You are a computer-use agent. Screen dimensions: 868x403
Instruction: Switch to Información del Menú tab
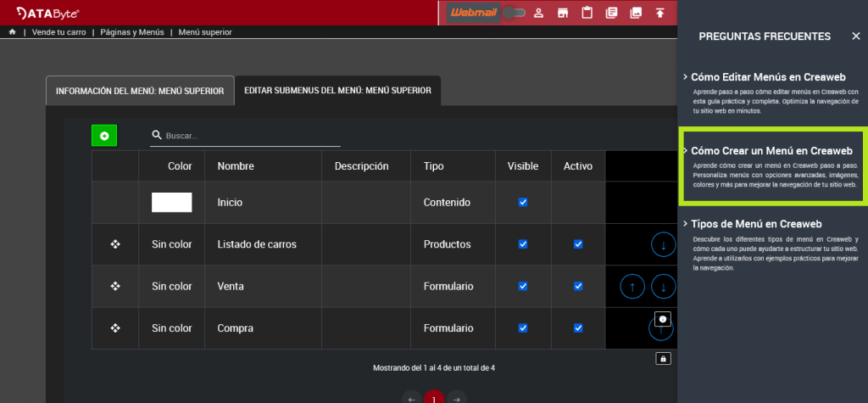tap(140, 91)
